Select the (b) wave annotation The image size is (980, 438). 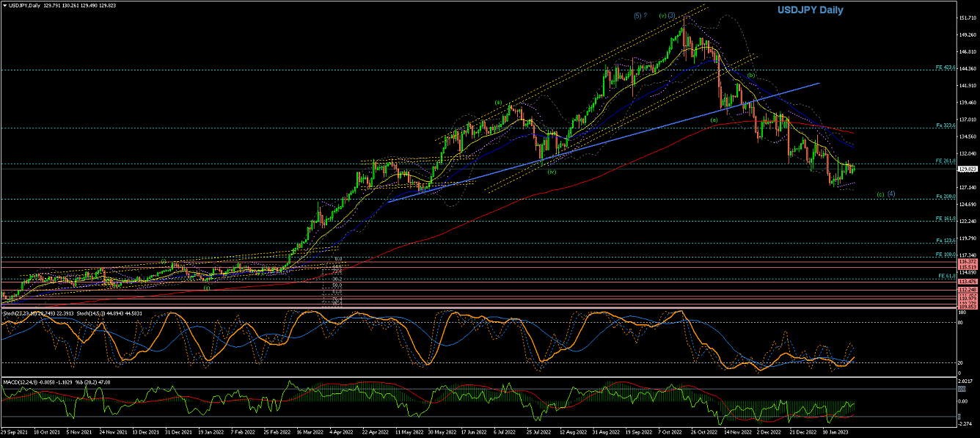click(x=751, y=76)
